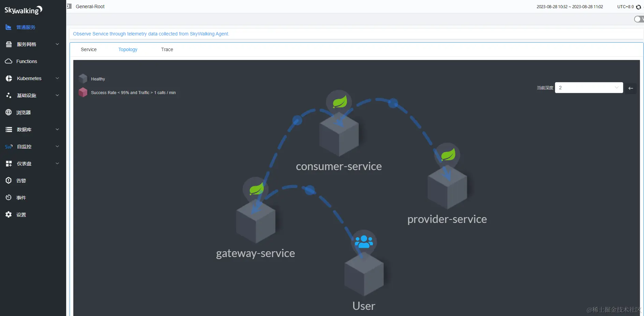Screen dimensions: 644x316
Task: Switch to the Service tab
Action: click(89, 49)
